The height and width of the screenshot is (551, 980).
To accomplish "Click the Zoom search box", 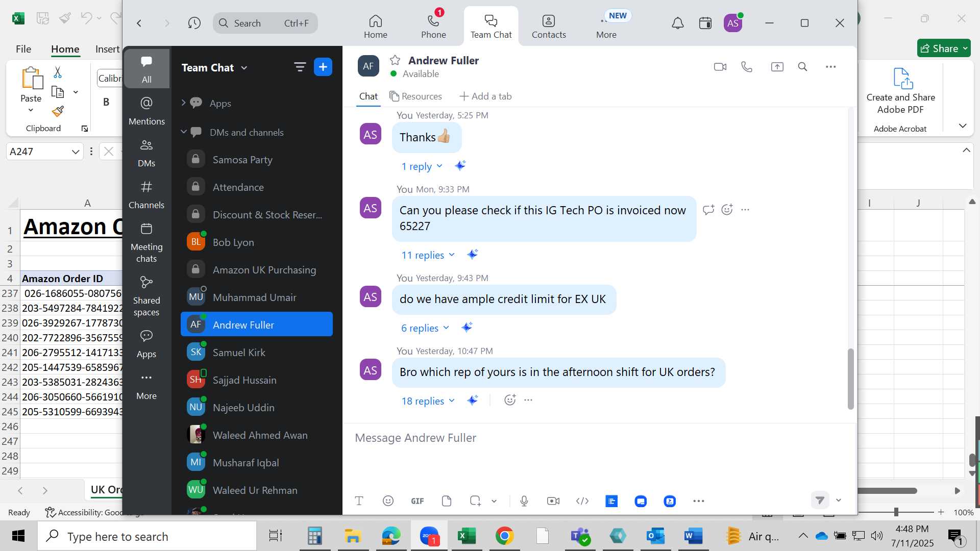I will pos(265,23).
